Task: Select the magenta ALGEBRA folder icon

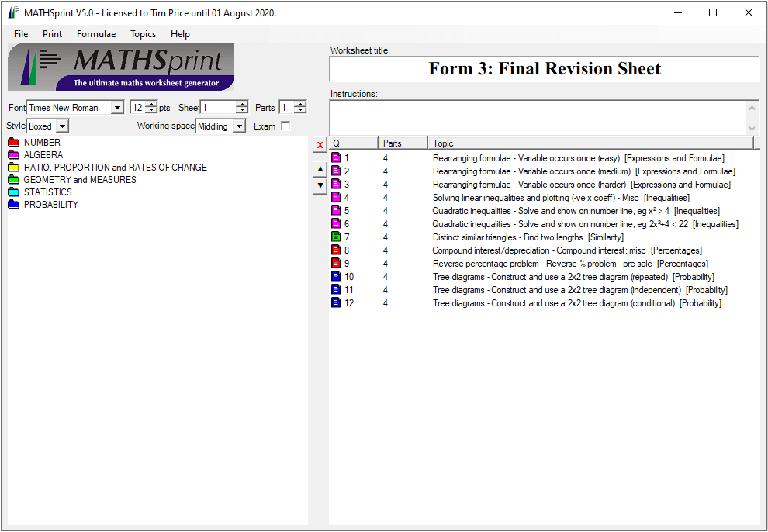Action: (13, 155)
